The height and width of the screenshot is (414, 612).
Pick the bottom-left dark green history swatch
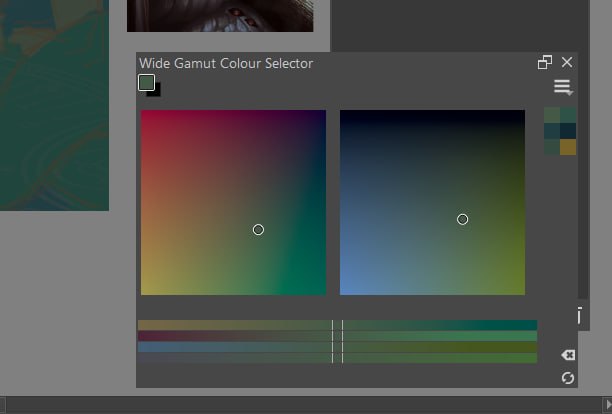(x=552, y=147)
